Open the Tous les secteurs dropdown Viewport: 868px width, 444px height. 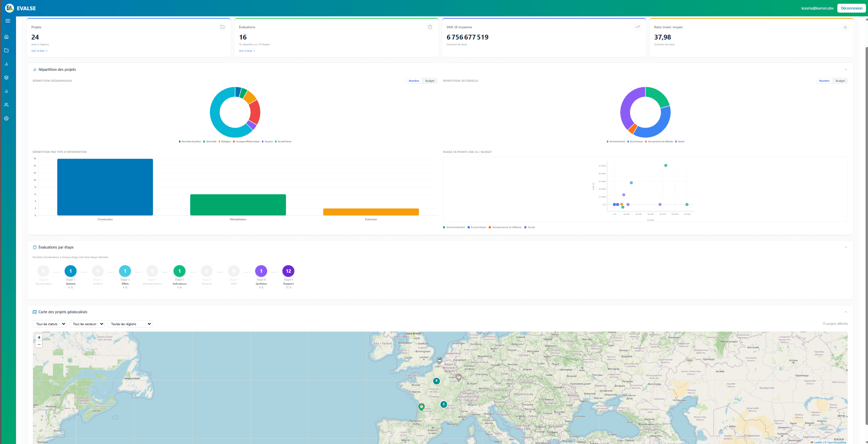(87, 324)
